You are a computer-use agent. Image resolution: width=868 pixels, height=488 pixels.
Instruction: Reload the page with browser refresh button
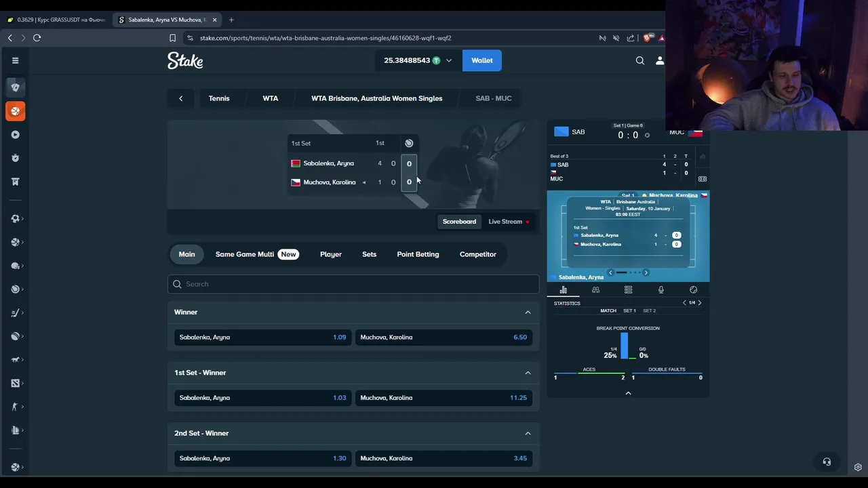pyautogui.click(x=37, y=38)
